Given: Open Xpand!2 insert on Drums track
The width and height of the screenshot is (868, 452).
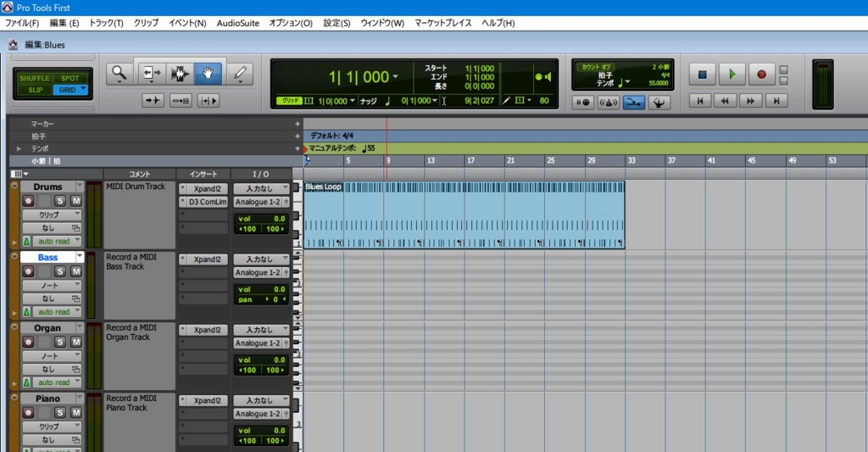Looking at the screenshot, I should [203, 188].
